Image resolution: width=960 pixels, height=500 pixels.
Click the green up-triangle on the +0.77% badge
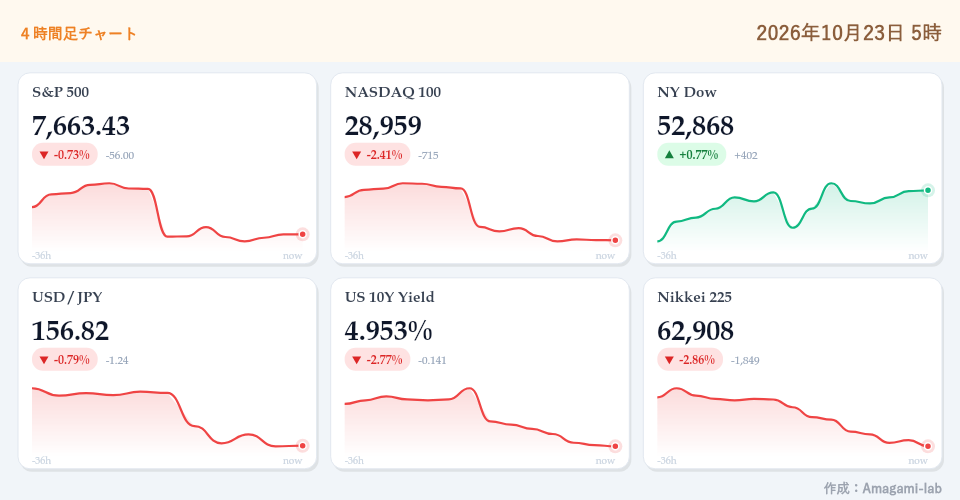click(669, 155)
